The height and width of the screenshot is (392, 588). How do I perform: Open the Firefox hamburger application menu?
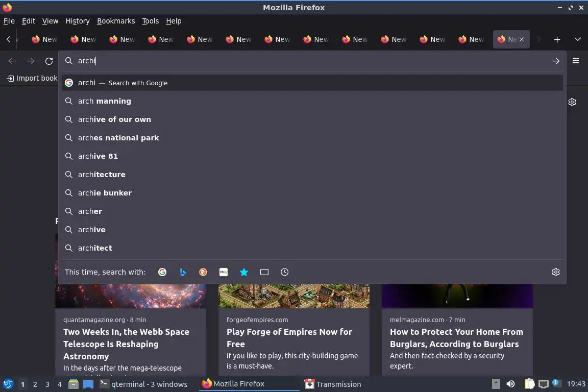[576, 61]
